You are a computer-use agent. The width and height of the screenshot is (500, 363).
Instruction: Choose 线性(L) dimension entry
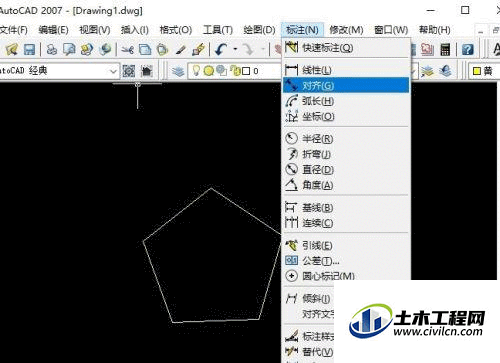pos(346,70)
